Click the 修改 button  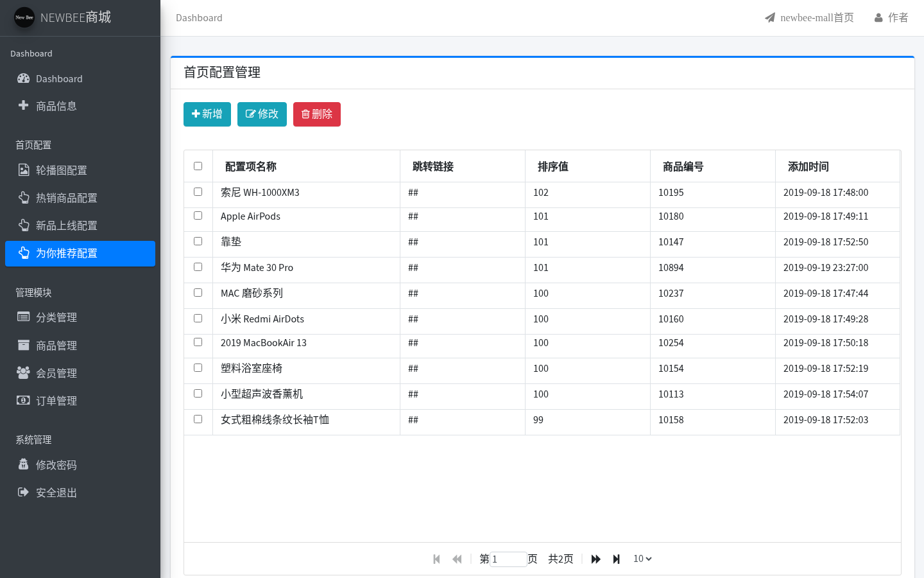coord(262,114)
